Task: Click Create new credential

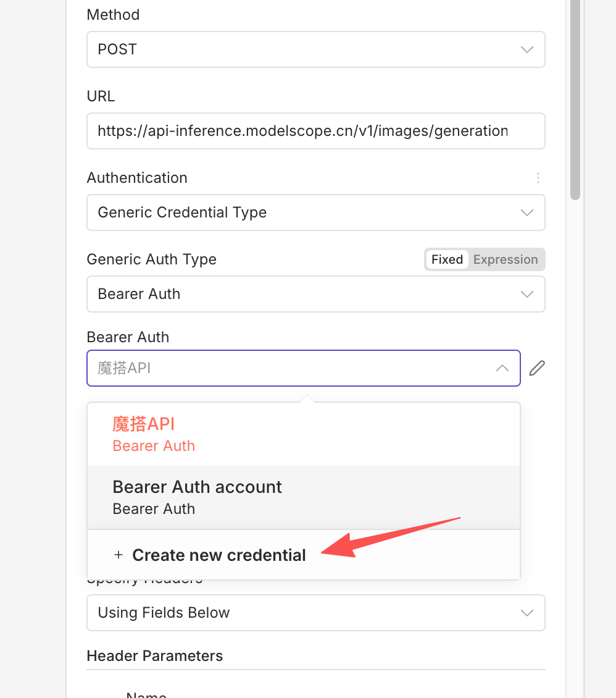Action: click(x=219, y=555)
